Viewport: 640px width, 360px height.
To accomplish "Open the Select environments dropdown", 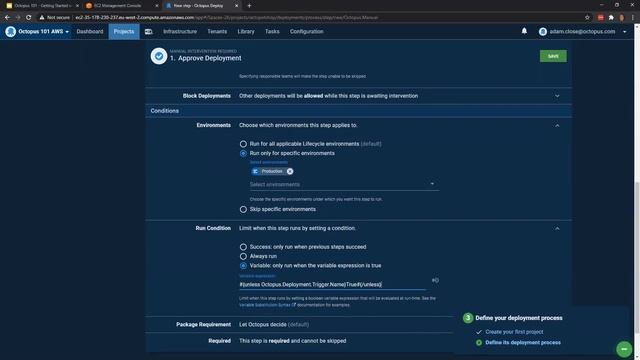I will [344, 184].
